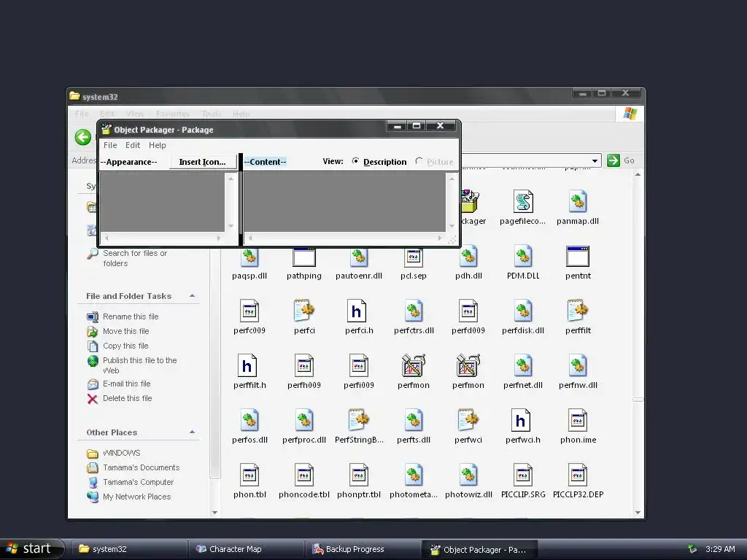
Task: Click Rename this file link
Action: coord(131,316)
